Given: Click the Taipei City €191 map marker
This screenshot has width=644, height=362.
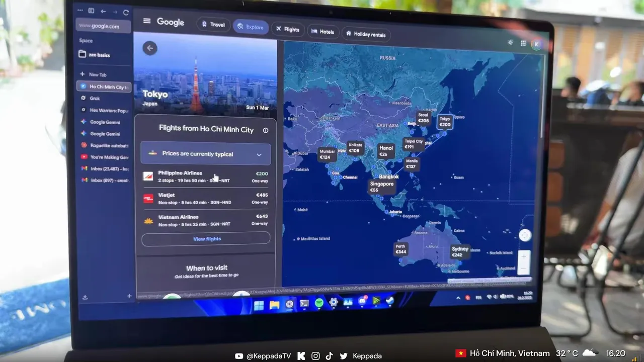Looking at the screenshot, I should coord(414,144).
